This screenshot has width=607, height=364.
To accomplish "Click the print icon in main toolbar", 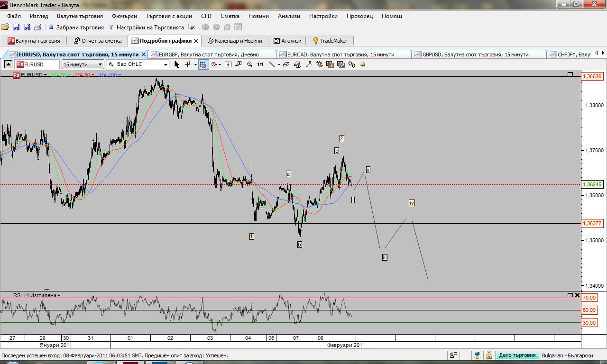I will (x=38, y=27).
